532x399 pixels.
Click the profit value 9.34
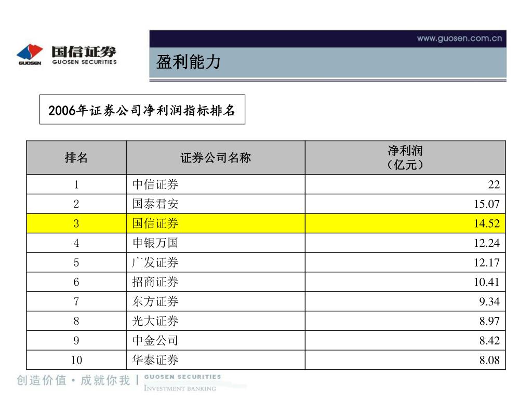(x=489, y=301)
